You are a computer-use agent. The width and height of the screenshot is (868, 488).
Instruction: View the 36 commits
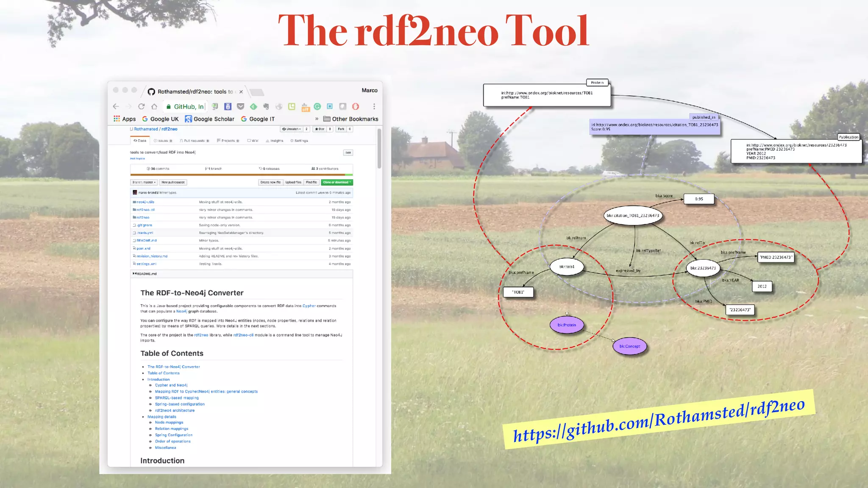pos(158,169)
